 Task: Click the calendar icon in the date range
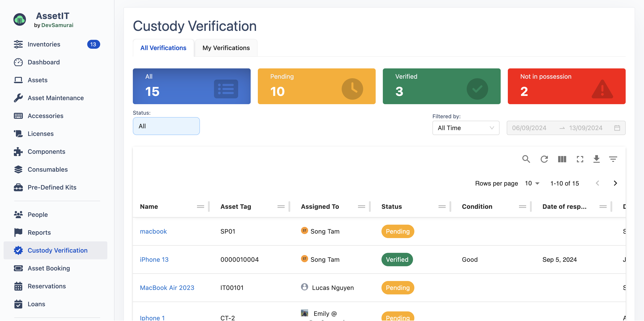pyautogui.click(x=617, y=128)
